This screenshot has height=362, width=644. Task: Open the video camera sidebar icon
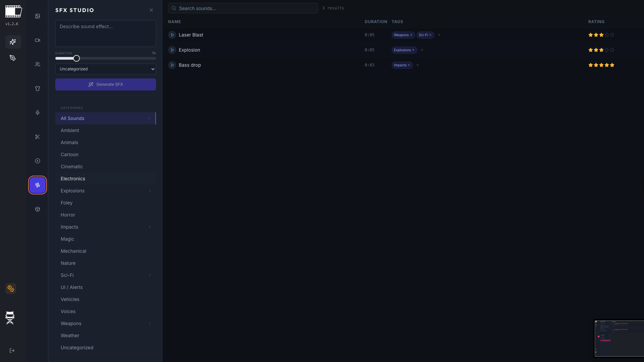coord(38,40)
